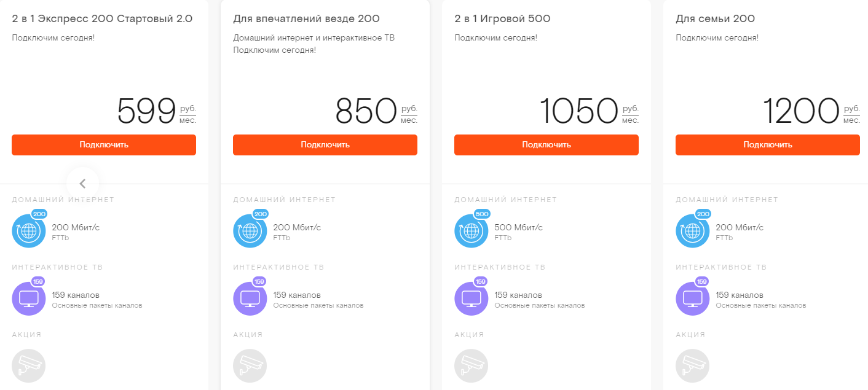Open Для впечатлений везде 200 plan title
The height and width of the screenshot is (390, 868).
[x=306, y=19]
